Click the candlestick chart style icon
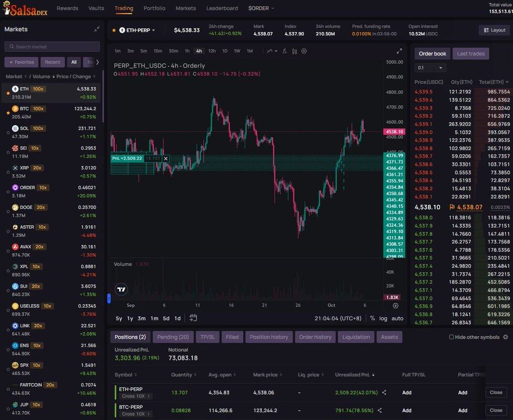The image size is (513, 420). click(x=294, y=51)
